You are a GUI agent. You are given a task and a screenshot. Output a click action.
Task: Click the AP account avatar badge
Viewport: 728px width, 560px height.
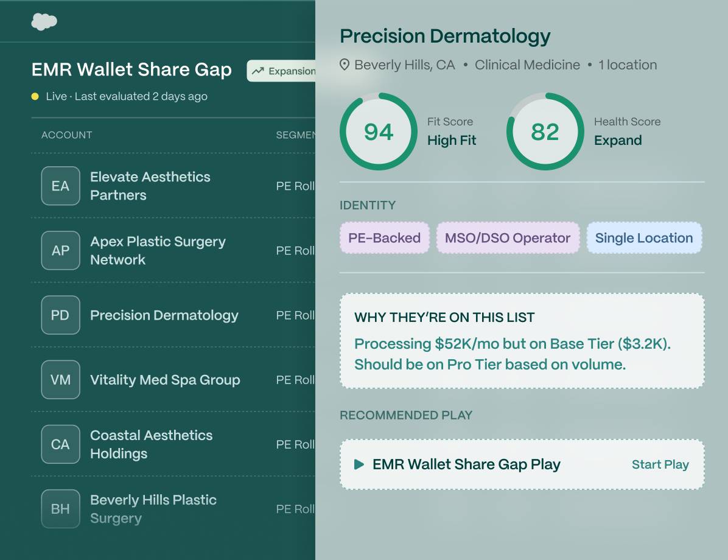[60, 250]
